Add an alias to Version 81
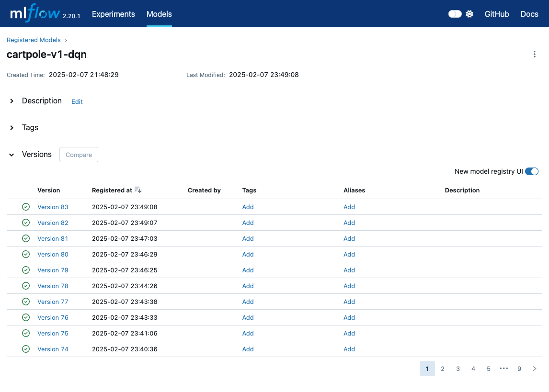This screenshot has width=549, height=392. coord(349,238)
